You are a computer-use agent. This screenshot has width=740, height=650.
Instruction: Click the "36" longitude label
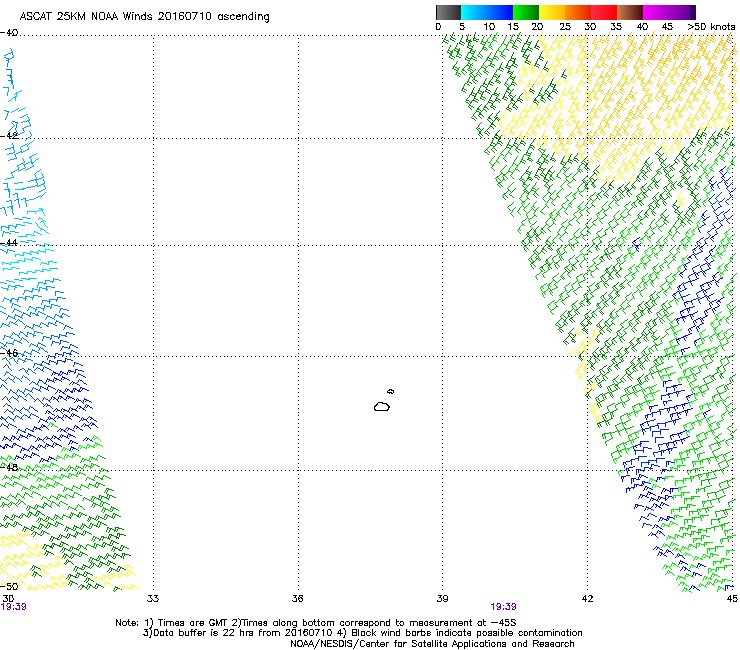tap(297, 599)
